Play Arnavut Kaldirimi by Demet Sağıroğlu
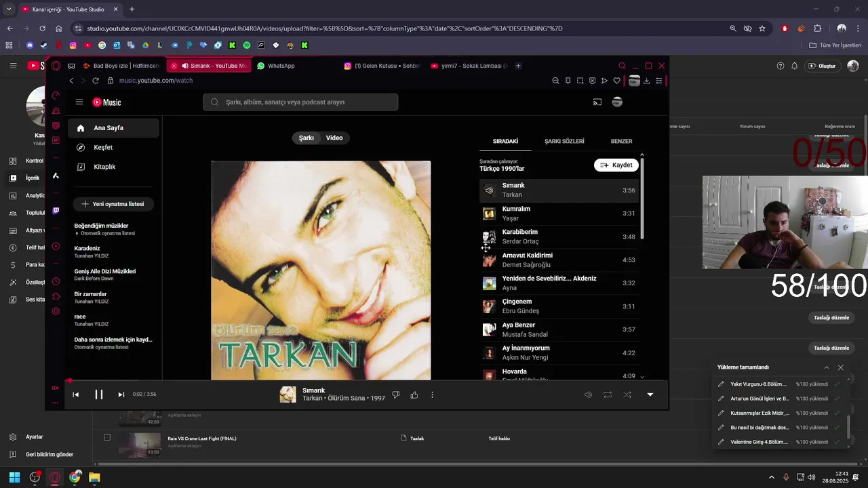The width and height of the screenshot is (868, 488). [x=559, y=260]
